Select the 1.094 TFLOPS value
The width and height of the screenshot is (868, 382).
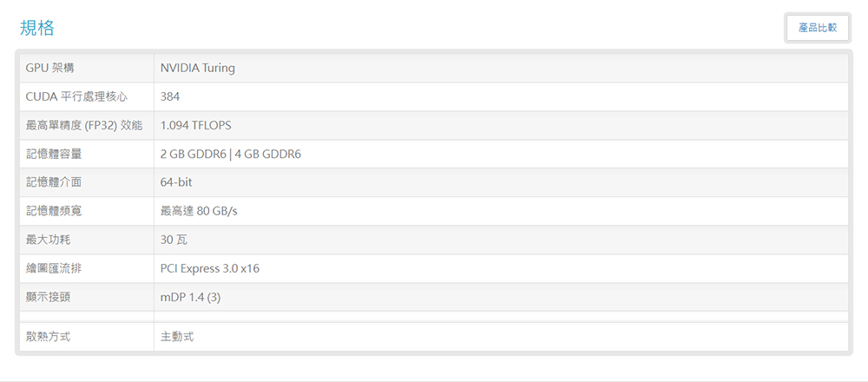point(196,126)
